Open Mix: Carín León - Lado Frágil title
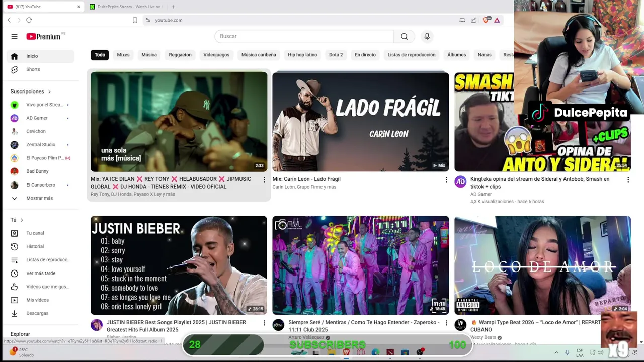This screenshot has height=362, width=644. [x=306, y=179]
